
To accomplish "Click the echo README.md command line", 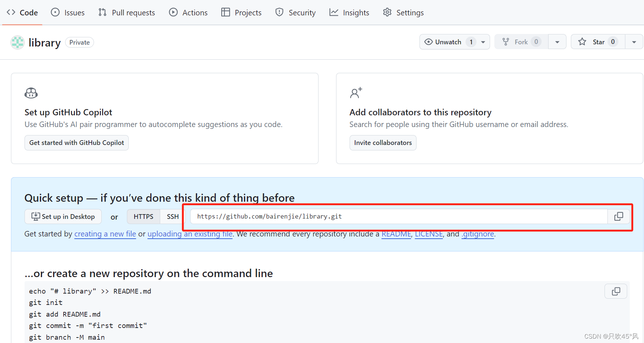I will pyautogui.click(x=90, y=291).
